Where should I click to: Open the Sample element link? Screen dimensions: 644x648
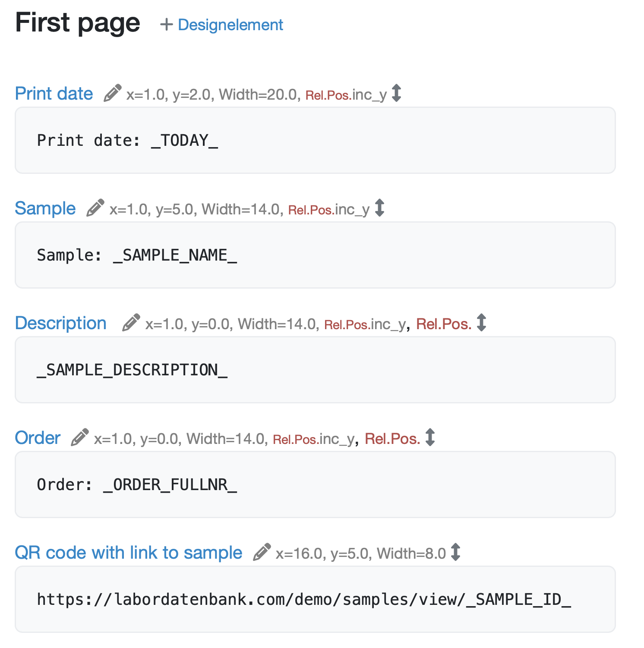45,208
